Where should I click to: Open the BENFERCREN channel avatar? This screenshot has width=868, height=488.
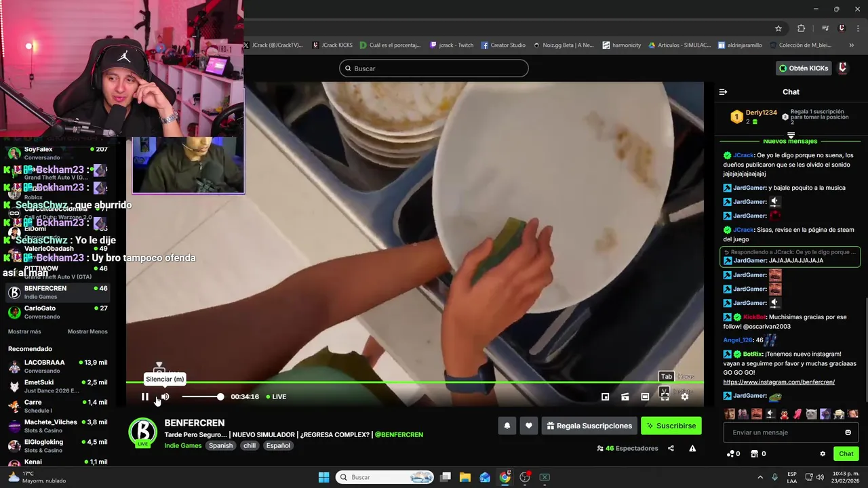coord(142,432)
